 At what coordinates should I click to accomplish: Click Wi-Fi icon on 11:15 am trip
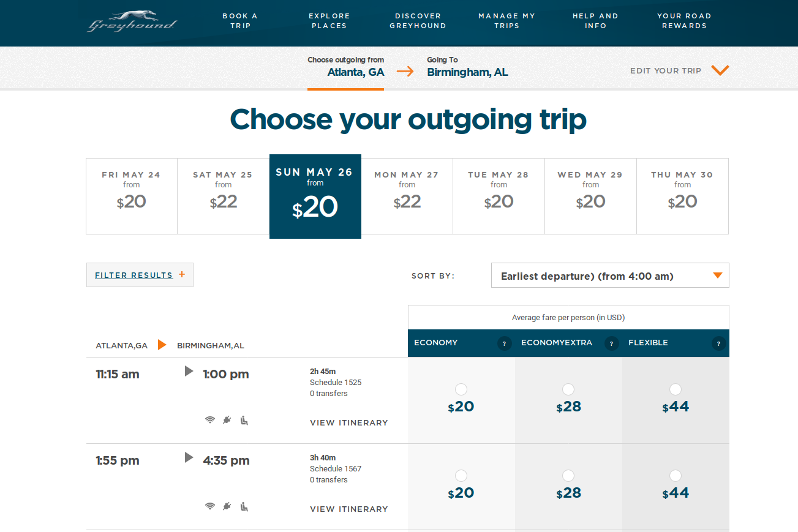[210, 421]
